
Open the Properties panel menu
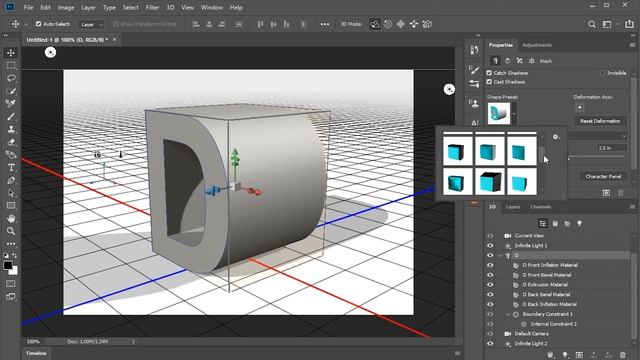coord(632,45)
